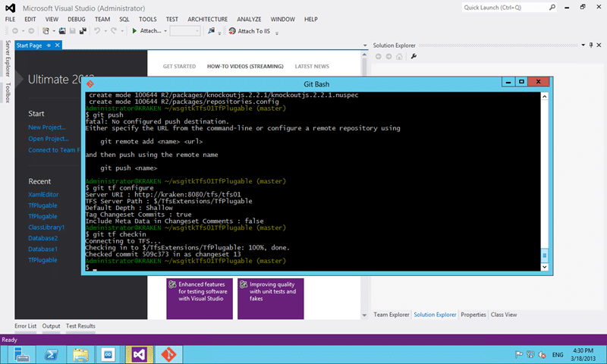This screenshot has width=607, height=364.
Task: Click the Find in Files toolbar icon
Action: [x=211, y=31]
